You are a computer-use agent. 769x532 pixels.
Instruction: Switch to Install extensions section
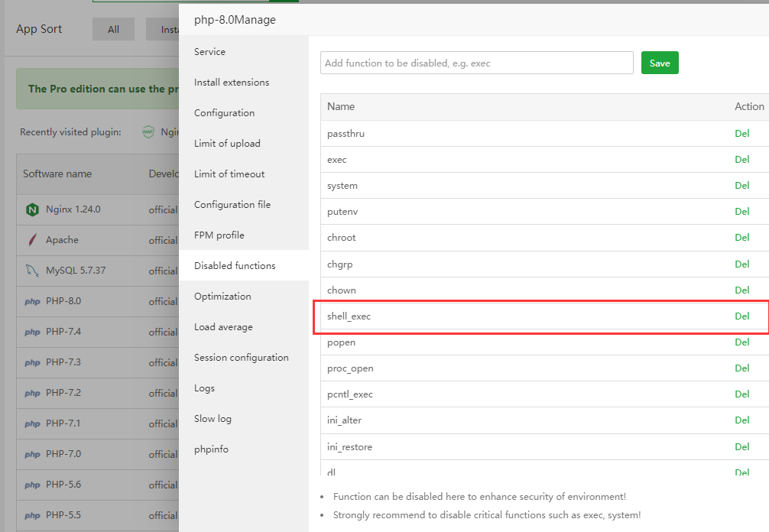[x=232, y=83]
